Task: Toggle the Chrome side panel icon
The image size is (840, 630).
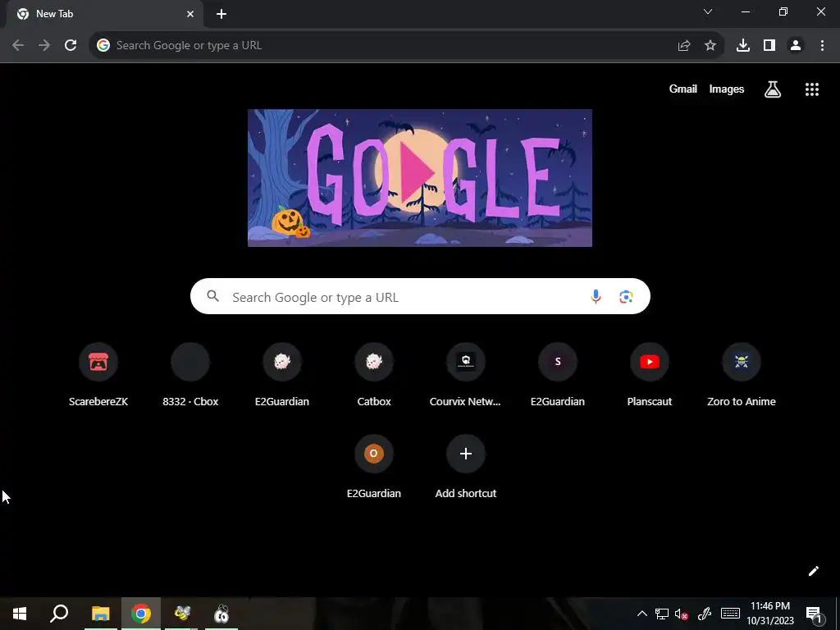Action: coord(769,46)
